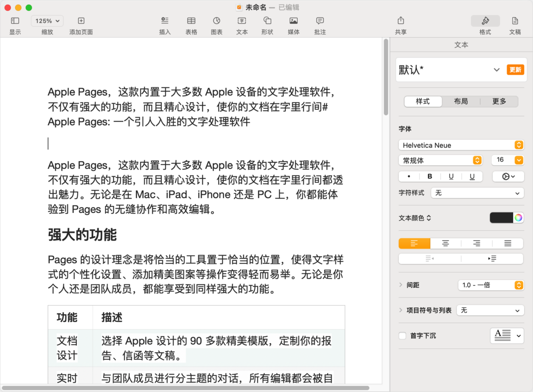Viewport: 533px width, 392px height.
Task: Toggle underline on selected text
Action: click(x=451, y=176)
